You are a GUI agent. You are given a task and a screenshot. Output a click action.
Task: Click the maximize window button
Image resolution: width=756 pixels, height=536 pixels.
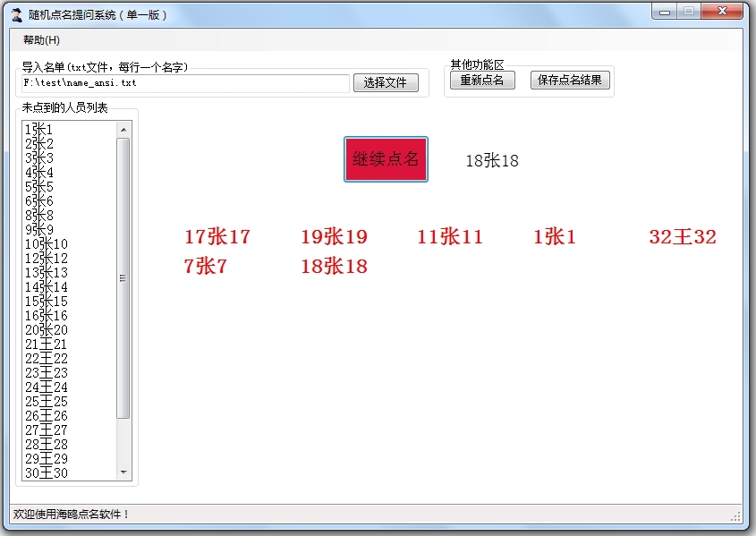pos(689,11)
